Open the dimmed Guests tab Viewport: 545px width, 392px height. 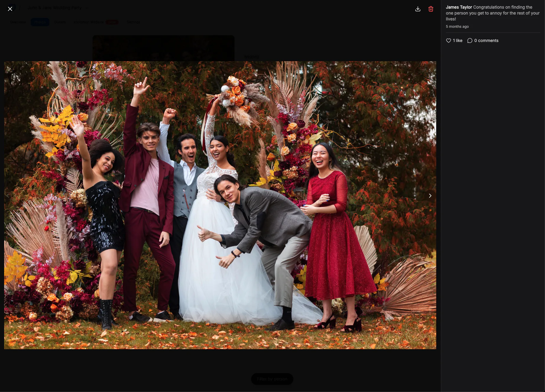tap(60, 22)
